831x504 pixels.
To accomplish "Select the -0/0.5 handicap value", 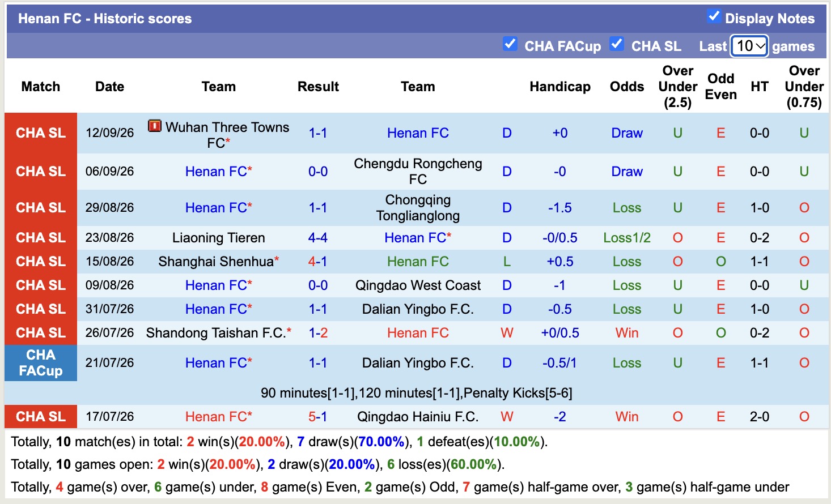I will point(560,238).
